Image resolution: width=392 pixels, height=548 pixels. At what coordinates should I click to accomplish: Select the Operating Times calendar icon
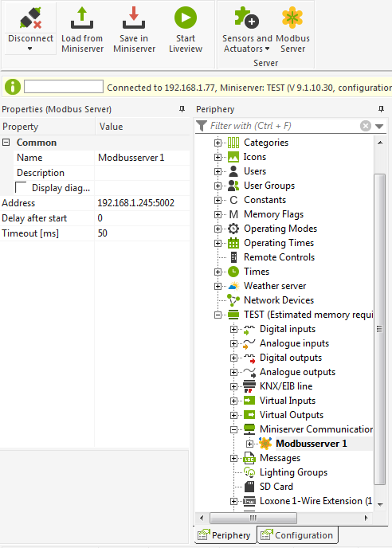click(233, 243)
